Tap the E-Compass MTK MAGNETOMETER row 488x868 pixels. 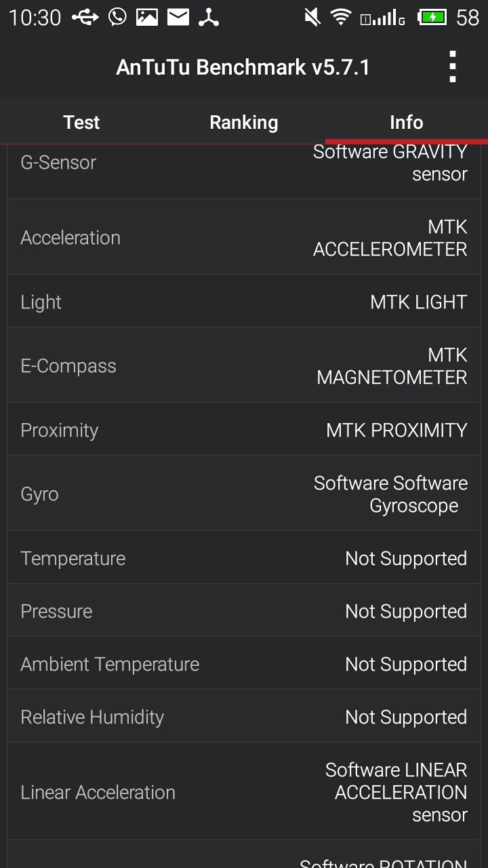click(x=244, y=366)
